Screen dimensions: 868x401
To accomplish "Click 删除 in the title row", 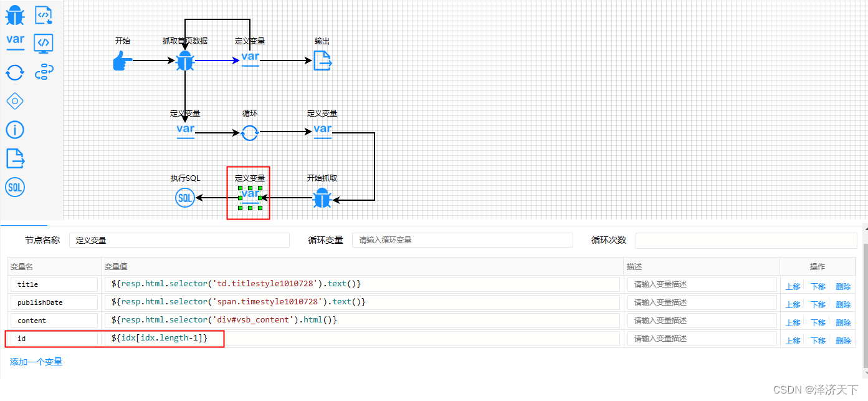I will (x=843, y=287).
